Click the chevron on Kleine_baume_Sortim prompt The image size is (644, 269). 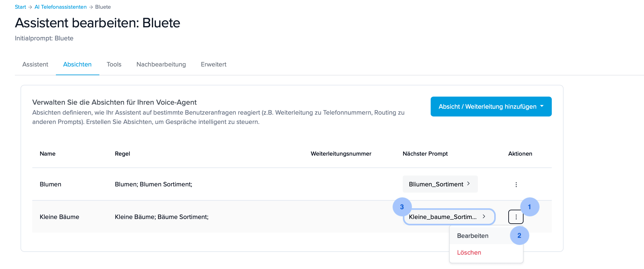(484, 217)
